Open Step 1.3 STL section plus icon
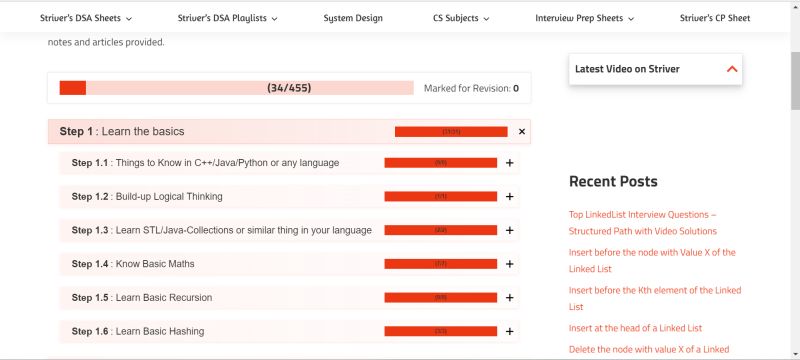Viewport: 800px width, 360px height. 509,230
